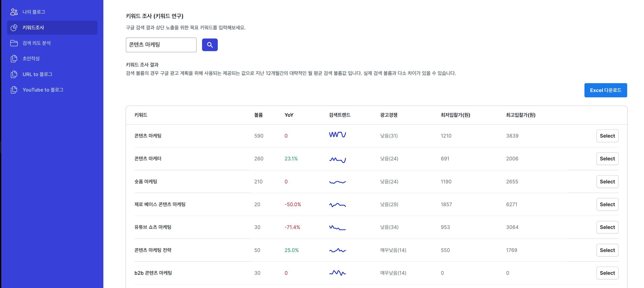Download results with Excel 다운로드 button
Screen dimensions: 644x288
pos(605,90)
